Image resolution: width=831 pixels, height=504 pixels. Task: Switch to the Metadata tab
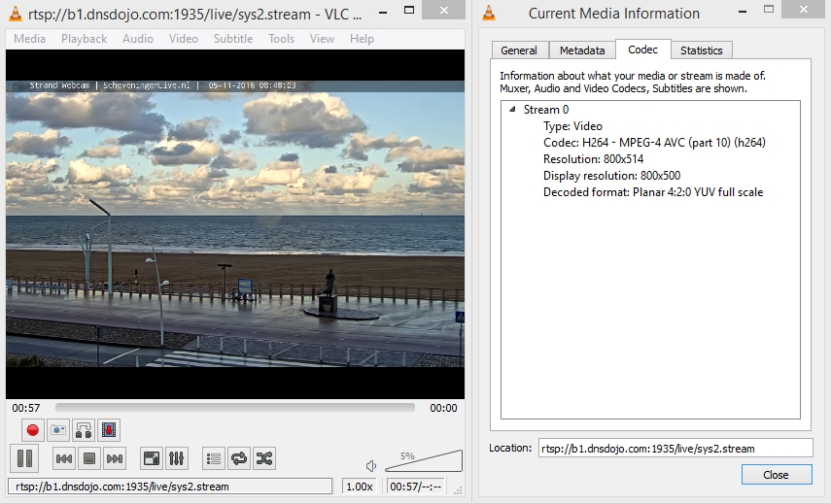tap(582, 50)
